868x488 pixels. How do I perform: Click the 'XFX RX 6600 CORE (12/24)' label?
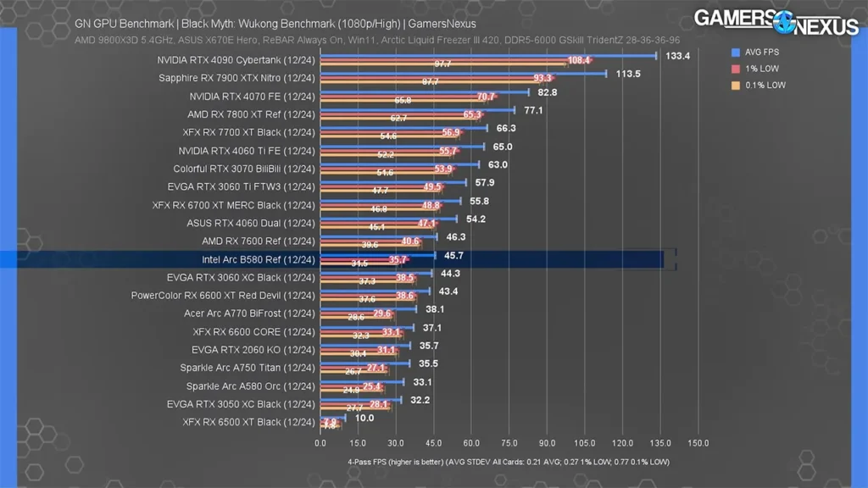254,332
